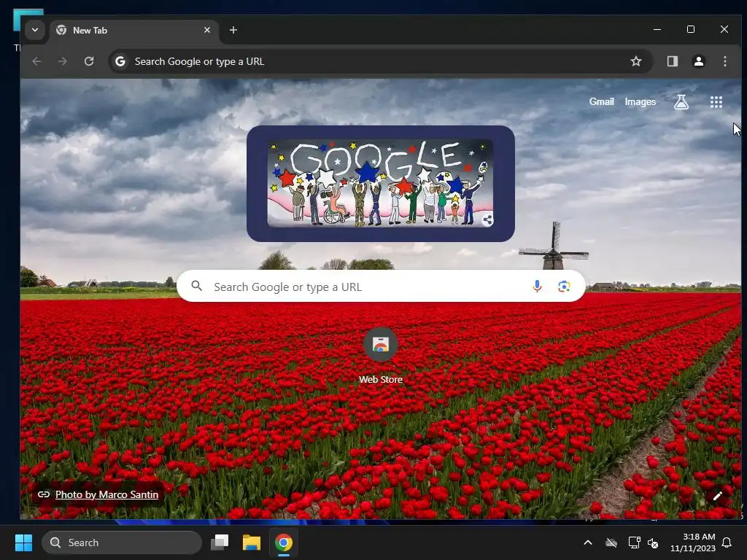This screenshot has width=747, height=560.
Task: Open the Images link
Action: [x=640, y=102]
